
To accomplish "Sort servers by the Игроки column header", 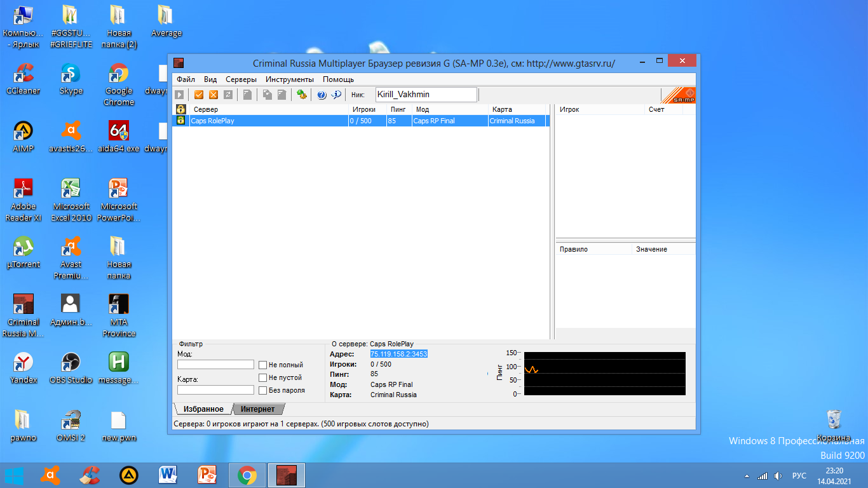I will 367,109.
